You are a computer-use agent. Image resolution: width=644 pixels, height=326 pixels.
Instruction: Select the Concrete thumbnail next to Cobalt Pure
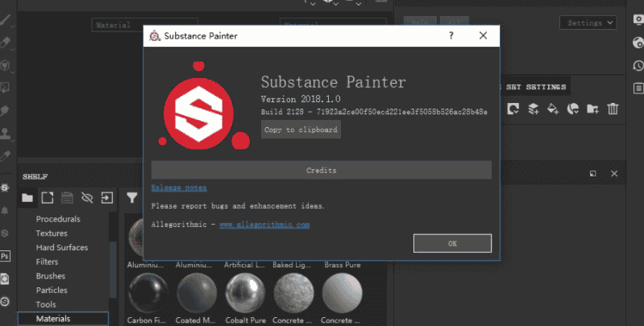(293, 293)
